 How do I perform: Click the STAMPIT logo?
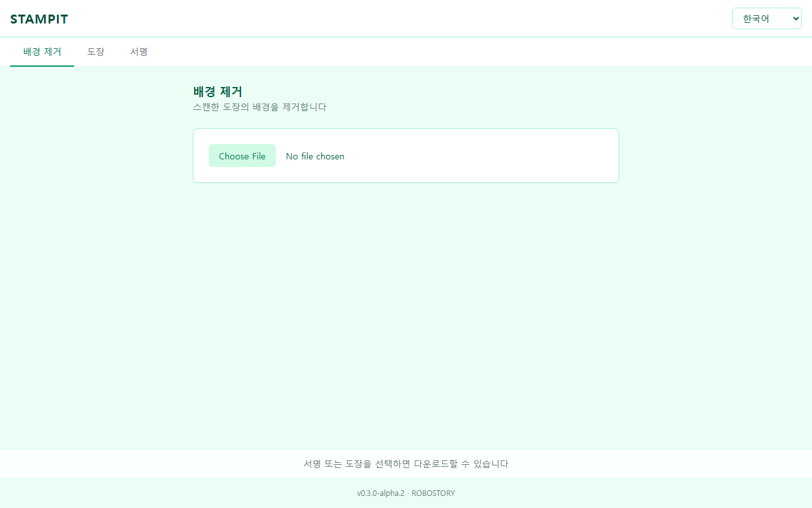pos(39,19)
